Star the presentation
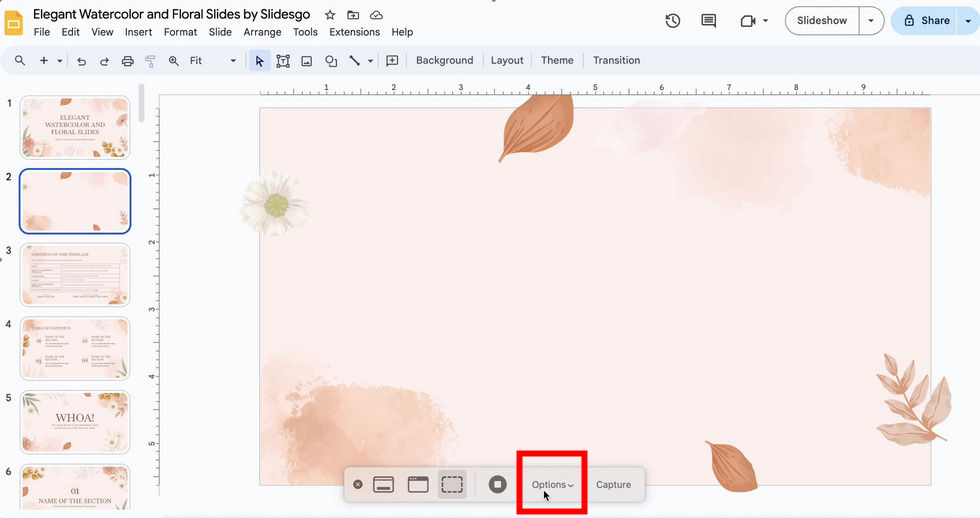This screenshot has width=980, height=518. (330, 14)
